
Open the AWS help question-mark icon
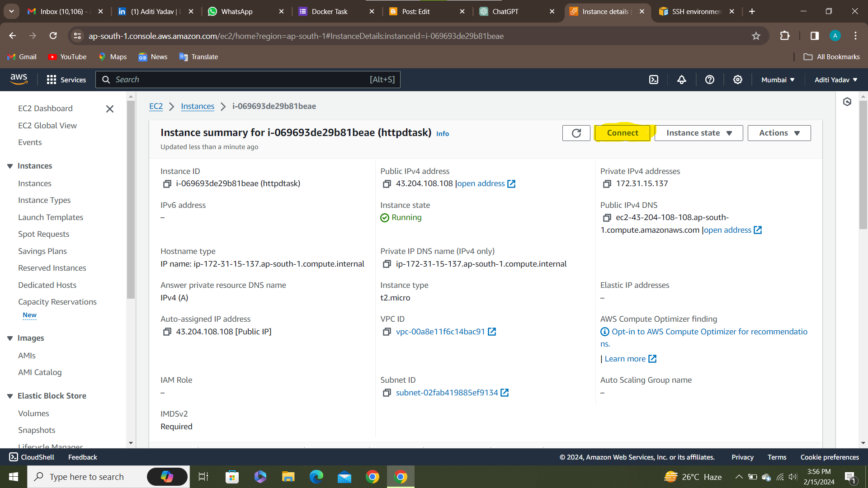[x=709, y=80]
